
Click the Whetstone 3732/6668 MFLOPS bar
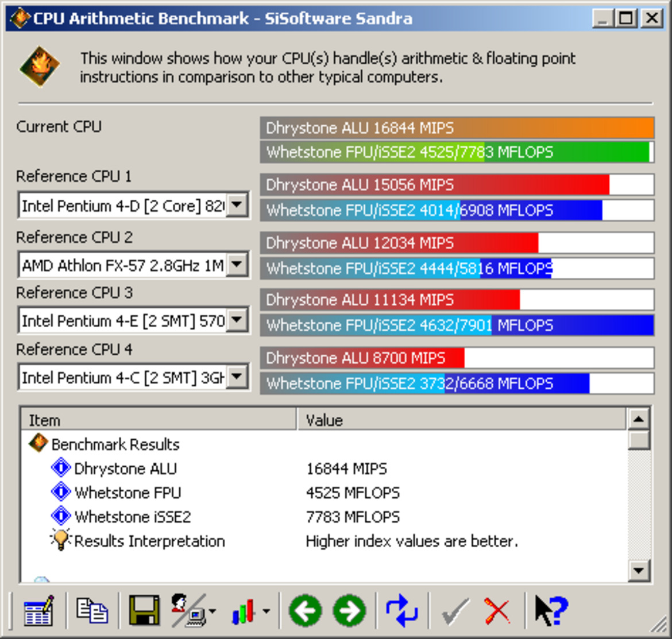pos(457,384)
